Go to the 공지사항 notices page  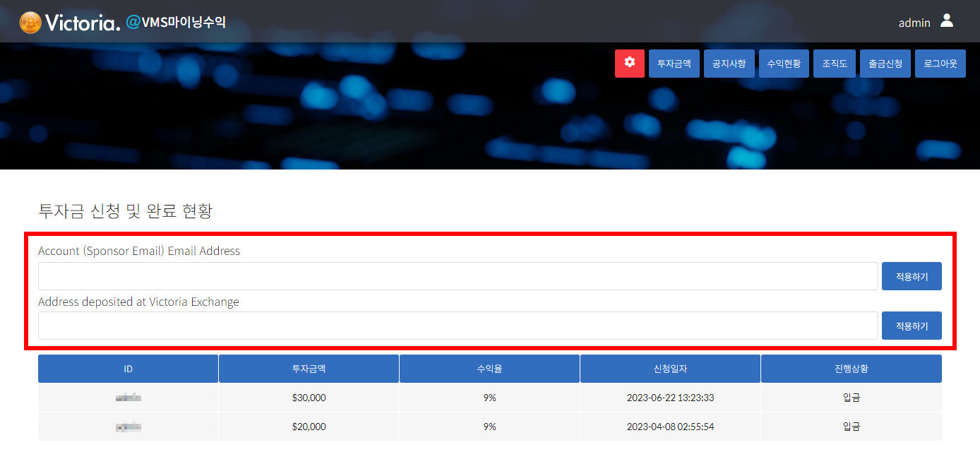[x=729, y=64]
